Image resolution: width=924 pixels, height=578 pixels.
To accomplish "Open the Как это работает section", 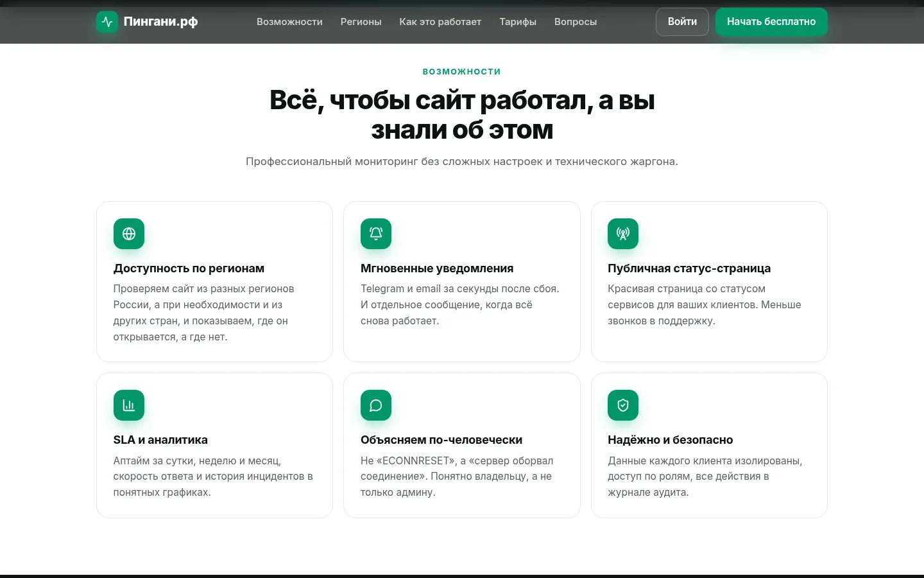I will click(x=440, y=22).
